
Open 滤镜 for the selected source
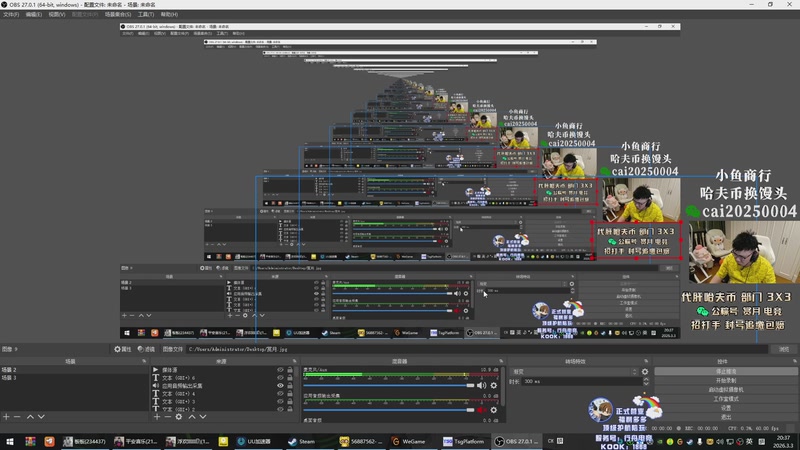pos(146,349)
